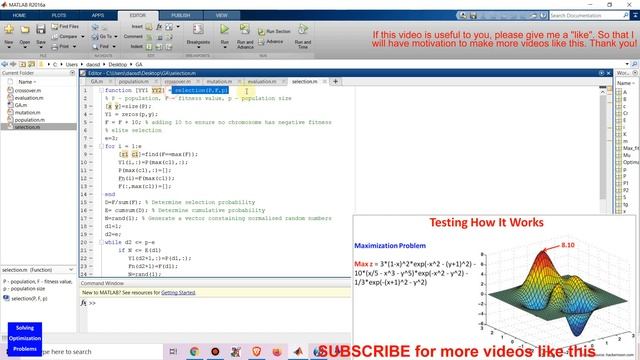Image resolution: width=640 pixels, height=360 pixels.
Task: Open the evaluation.m editor tab
Action: pyautogui.click(x=262, y=82)
